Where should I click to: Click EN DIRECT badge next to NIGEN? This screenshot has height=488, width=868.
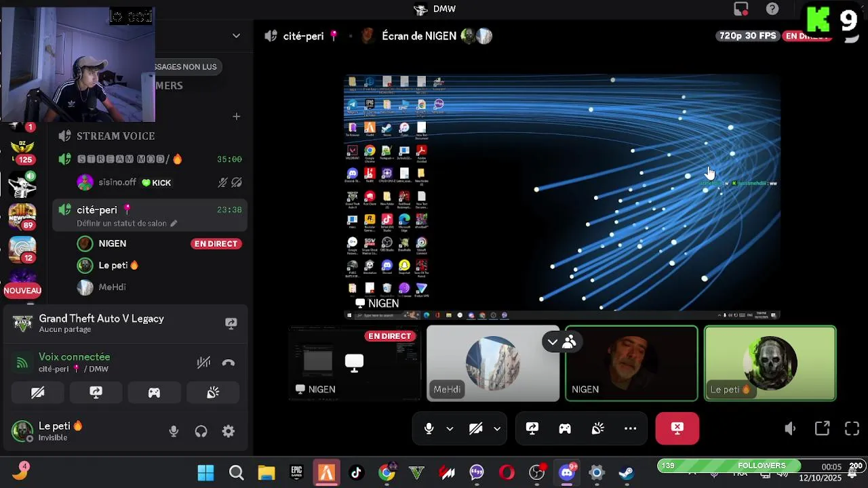click(216, 243)
